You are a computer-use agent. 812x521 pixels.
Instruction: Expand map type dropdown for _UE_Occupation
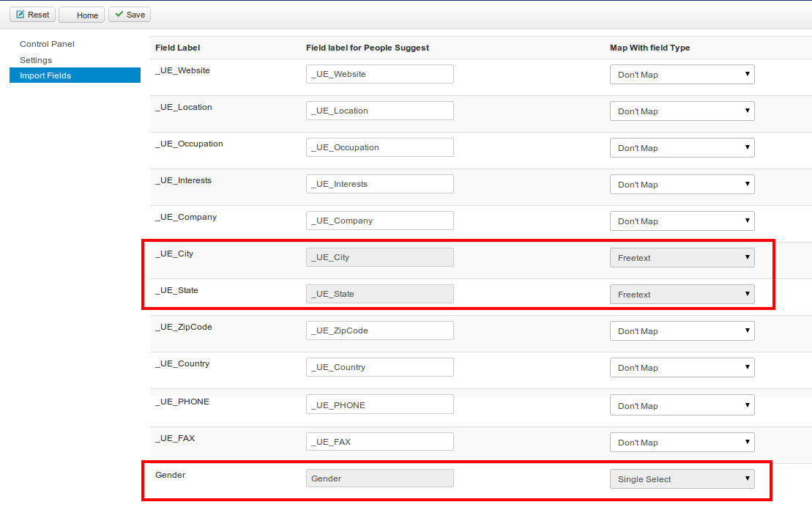[x=682, y=148]
